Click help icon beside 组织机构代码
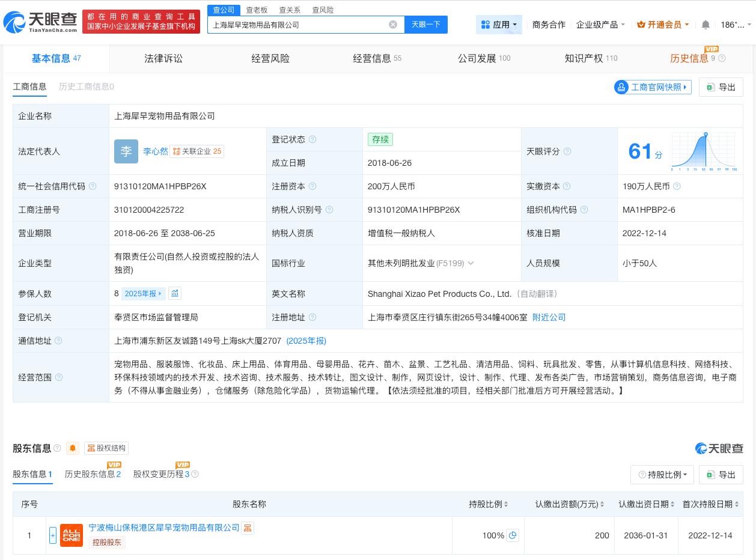The width and height of the screenshot is (756, 560). tap(584, 210)
